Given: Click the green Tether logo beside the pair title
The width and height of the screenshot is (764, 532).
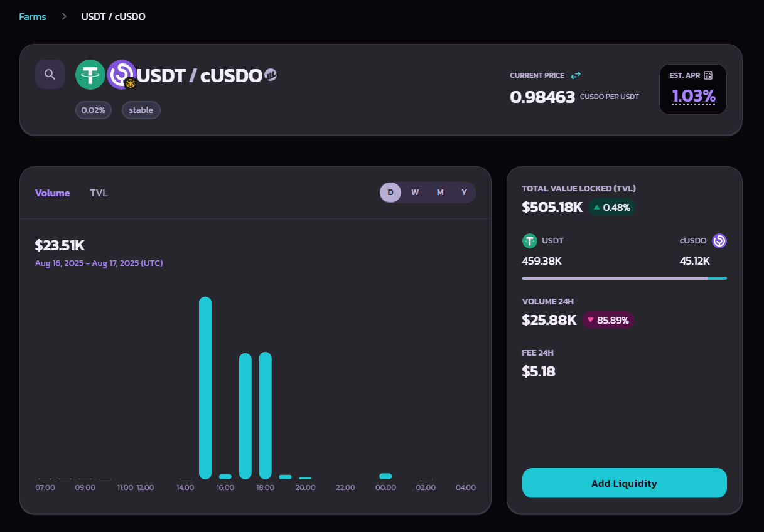Looking at the screenshot, I should 90,75.
